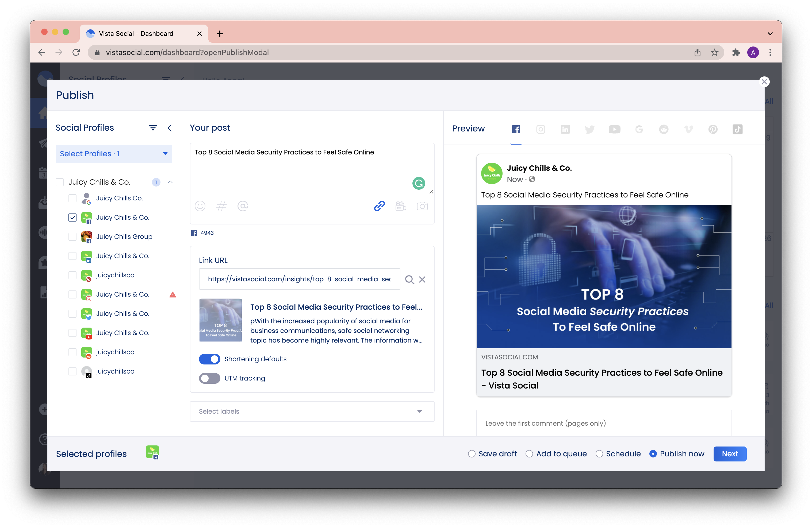The image size is (812, 528).
Task: Check the juicychillsco Pinterest profile
Action: point(72,275)
